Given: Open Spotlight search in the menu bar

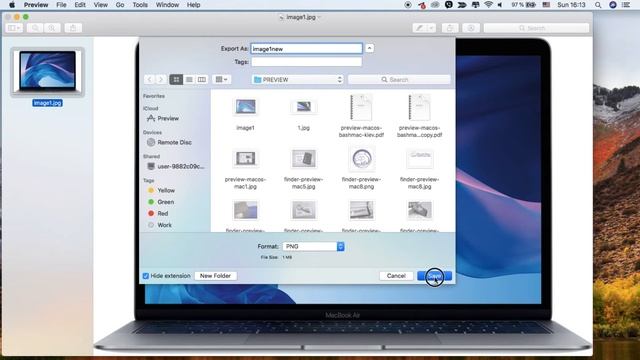Looking at the screenshot, I should (x=598, y=5).
